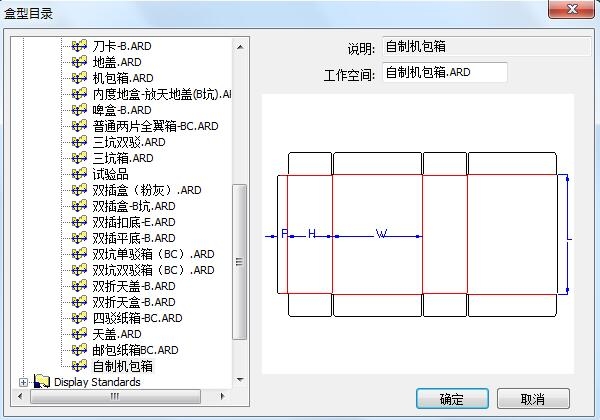Screen dimensions: 600x420
Task: Select 双插盒-B坑.ARD entry
Action: click(x=134, y=206)
